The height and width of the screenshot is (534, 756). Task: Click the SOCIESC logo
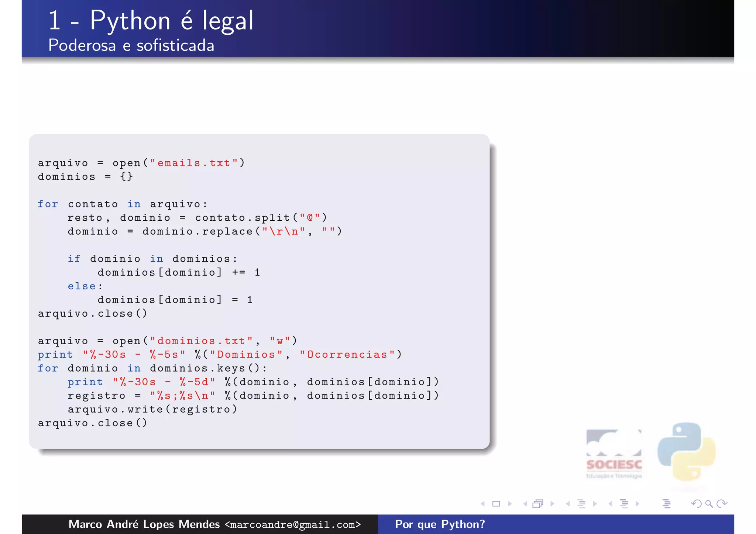tap(614, 454)
